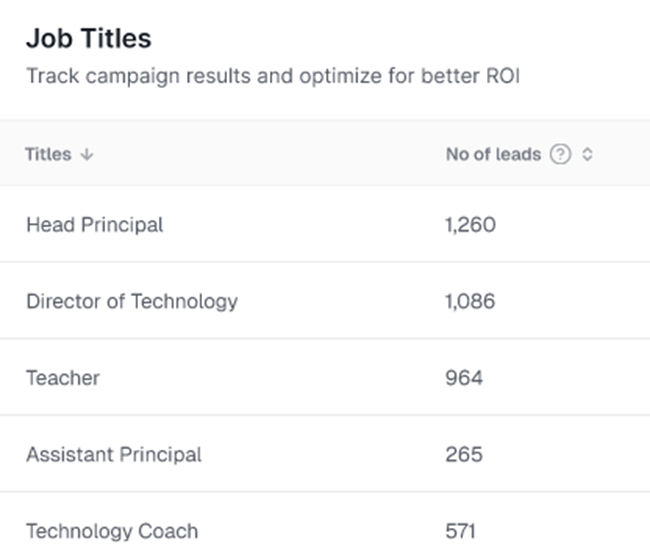Click the Job Titles heading
Image resolution: width=650 pixels, height=555 pixels.
pyautogui.click(x=88, y=39)
